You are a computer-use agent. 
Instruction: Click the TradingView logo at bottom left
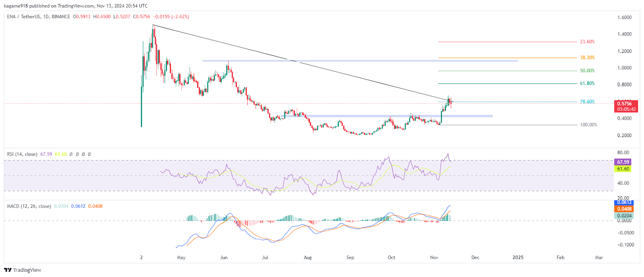[23, 270]
